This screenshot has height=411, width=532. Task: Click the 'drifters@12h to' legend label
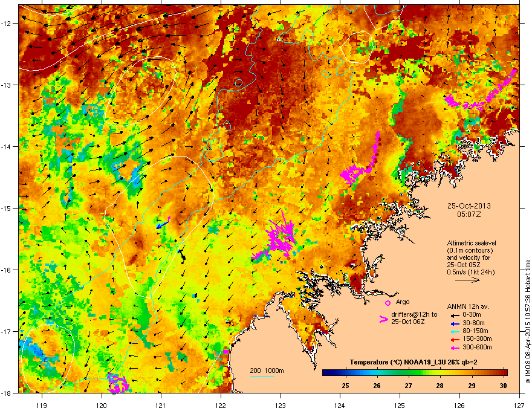point(414,315)
